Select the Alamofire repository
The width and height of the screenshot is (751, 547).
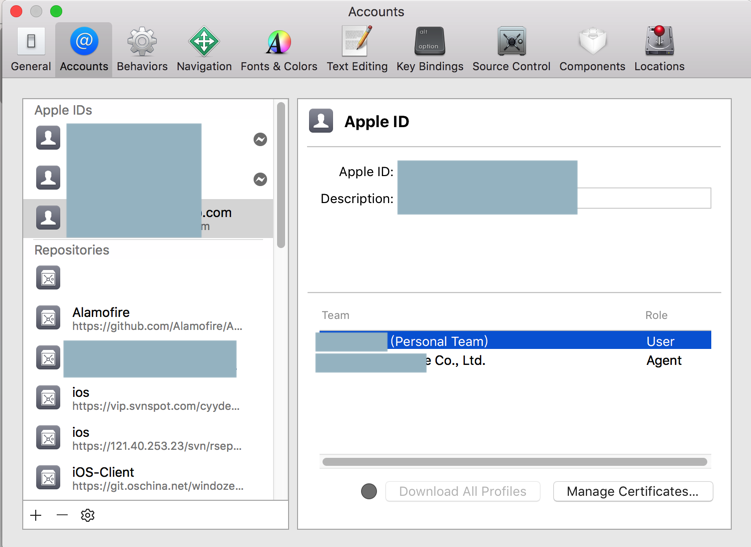click(148, 318)
